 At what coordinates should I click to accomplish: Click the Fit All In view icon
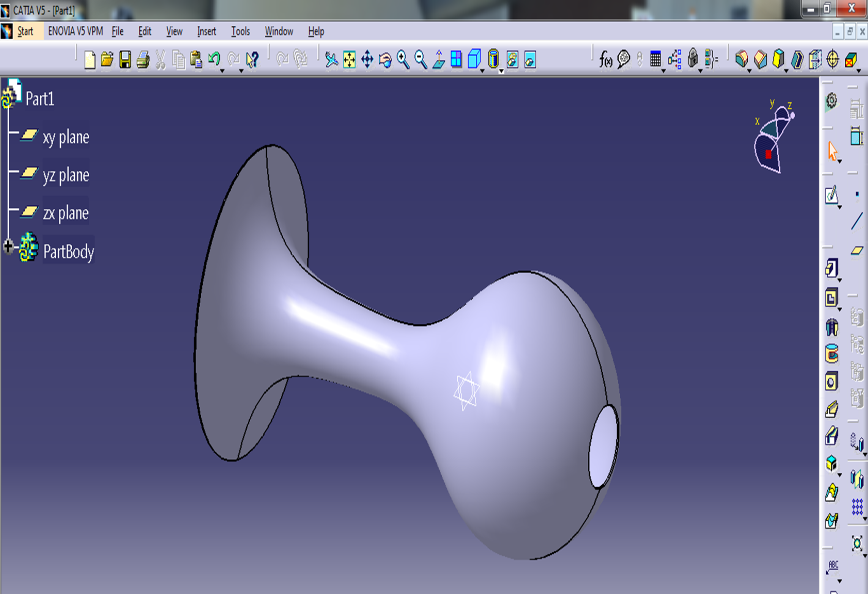point(349,60)
